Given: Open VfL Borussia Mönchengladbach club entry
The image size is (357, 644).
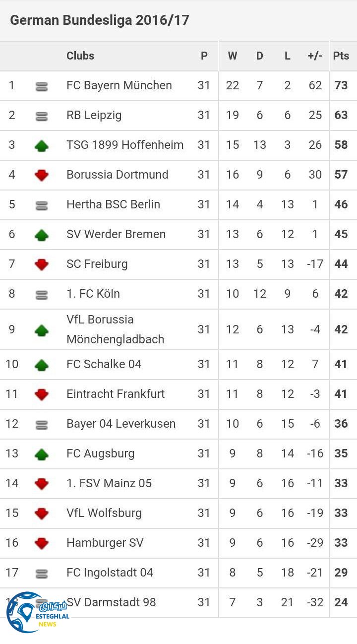Looking at the screenshot, I should point(115,329).
